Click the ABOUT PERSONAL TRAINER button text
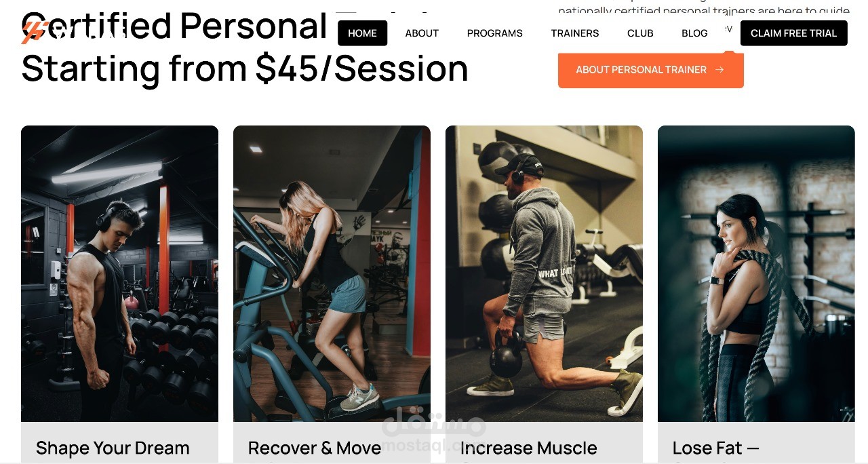 [641, 70]
